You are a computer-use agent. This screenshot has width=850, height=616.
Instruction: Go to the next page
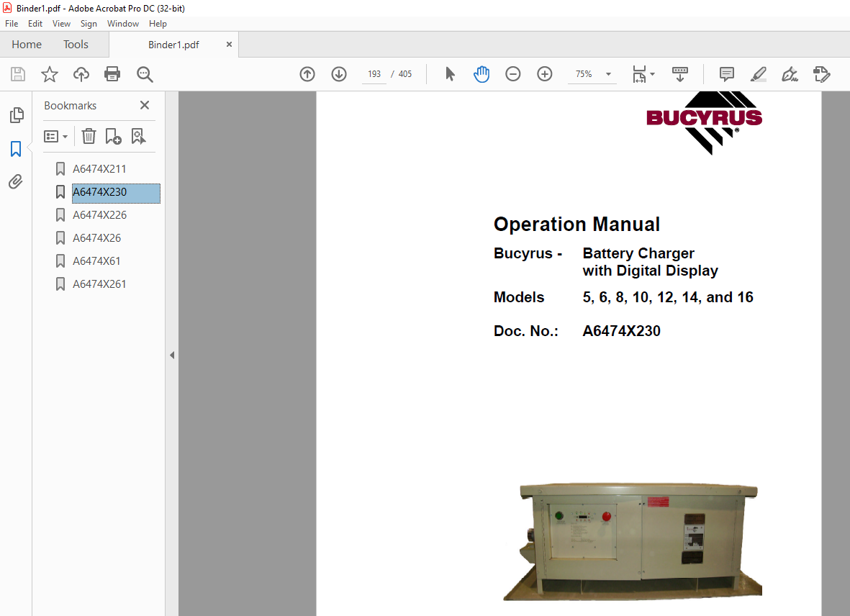[339, 74]
